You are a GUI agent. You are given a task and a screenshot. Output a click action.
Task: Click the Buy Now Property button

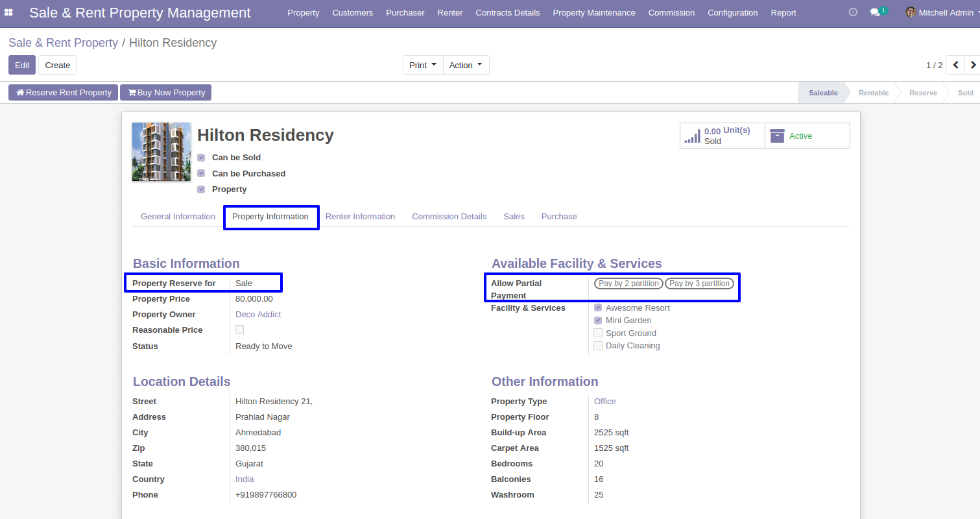click(x=165, y=93)
